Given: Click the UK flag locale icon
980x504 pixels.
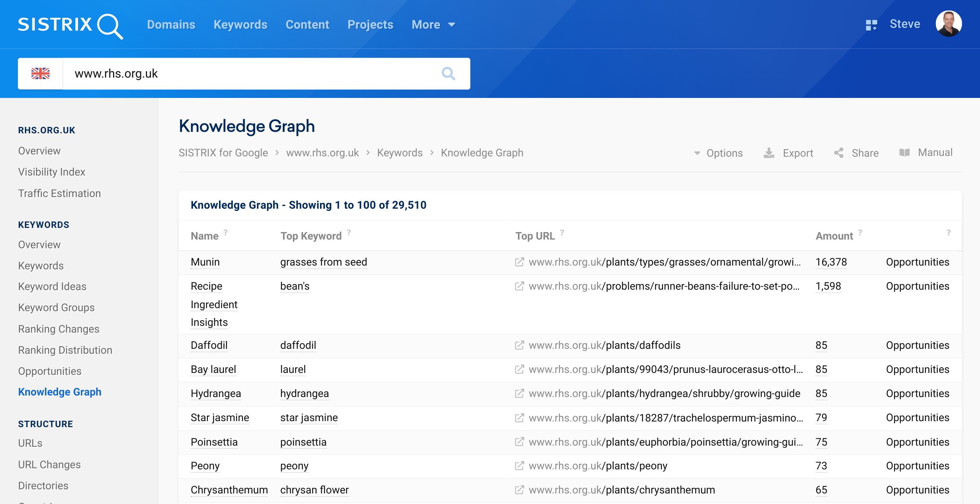Looking at the screenshot, I should tap(40, 73).
